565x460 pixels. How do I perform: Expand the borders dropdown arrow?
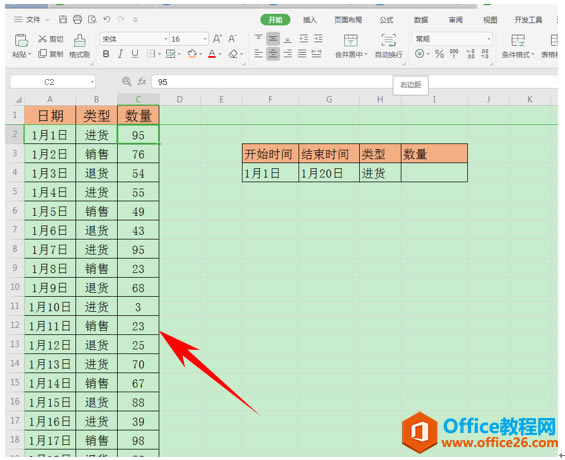tap(159, 54)
